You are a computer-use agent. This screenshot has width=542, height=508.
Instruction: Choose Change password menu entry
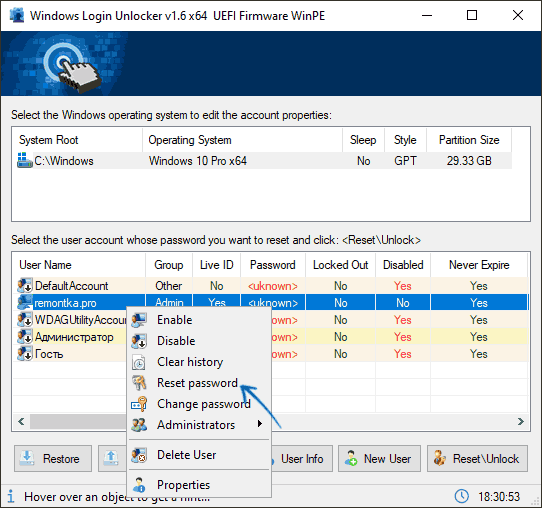tap(204, 404)
